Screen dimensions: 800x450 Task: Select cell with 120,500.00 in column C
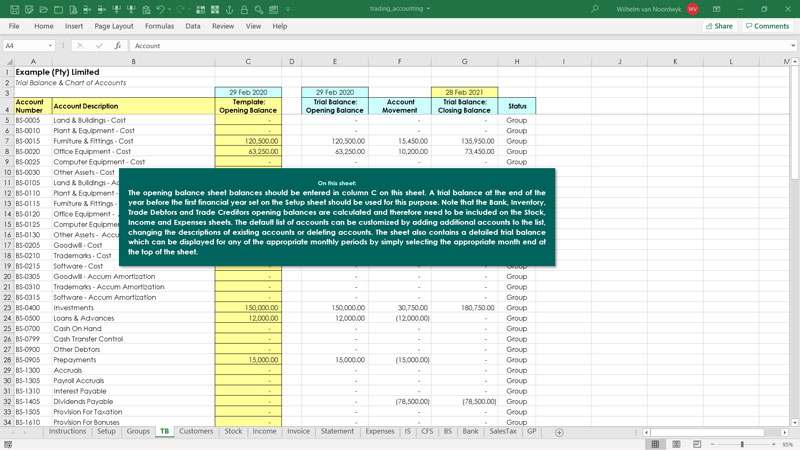tap(248, 141)
